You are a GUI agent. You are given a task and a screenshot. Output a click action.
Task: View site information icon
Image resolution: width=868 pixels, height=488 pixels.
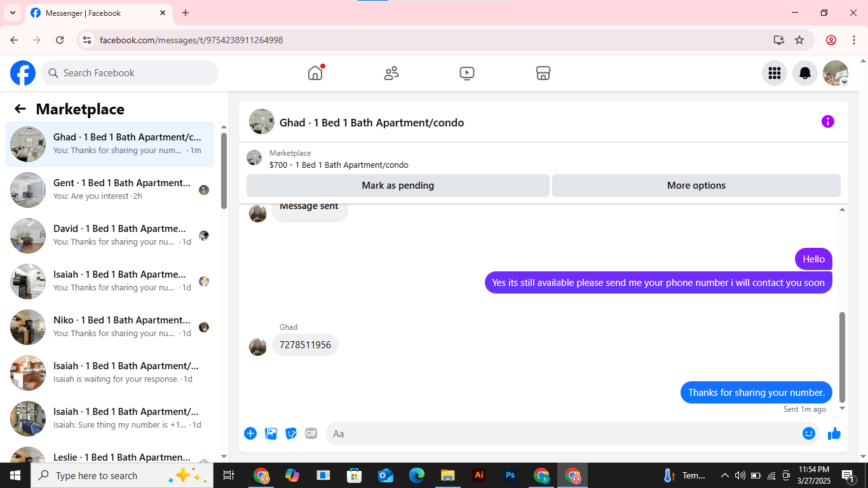pos(87,40)
